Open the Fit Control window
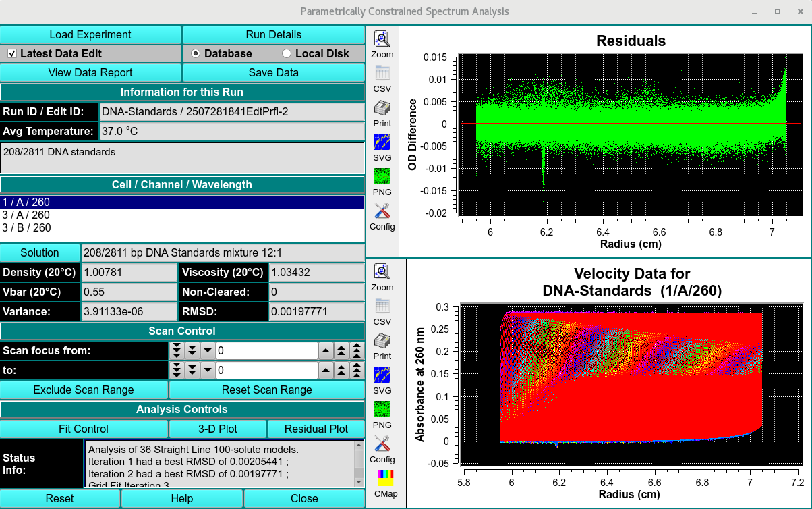The image size is (812, 509). click(84, 429)
